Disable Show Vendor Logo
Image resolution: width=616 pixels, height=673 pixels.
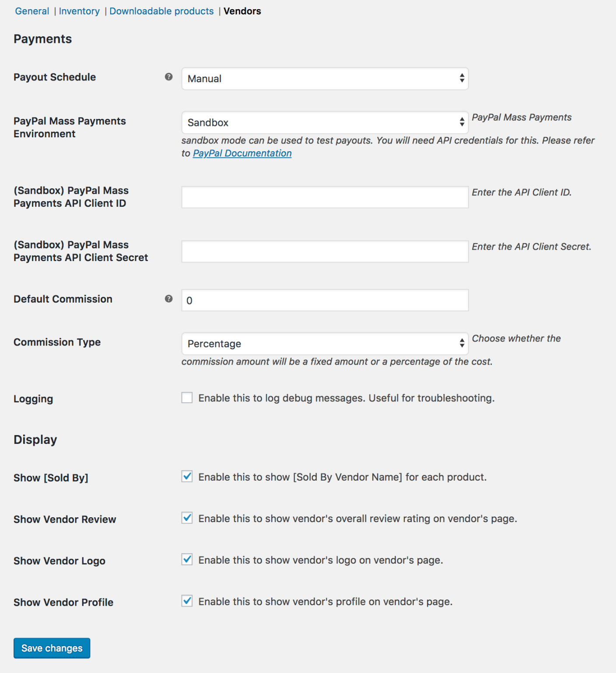pyautogui.click(x=187, y=560)
